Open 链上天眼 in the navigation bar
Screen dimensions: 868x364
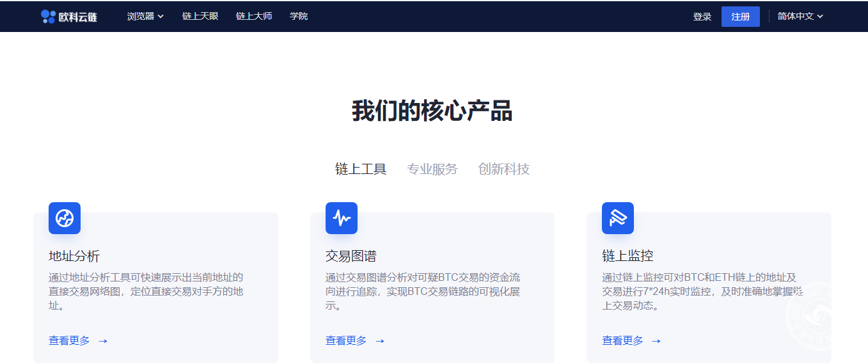[x=200, y=16]
